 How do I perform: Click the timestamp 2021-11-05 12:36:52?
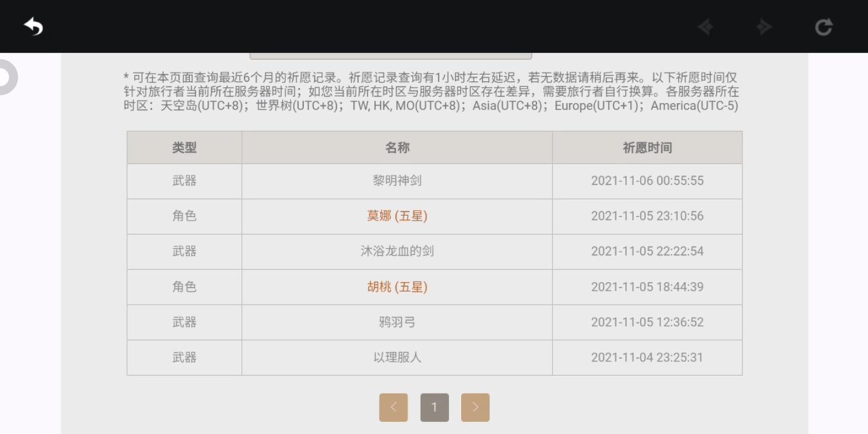[x=647, y=322]
